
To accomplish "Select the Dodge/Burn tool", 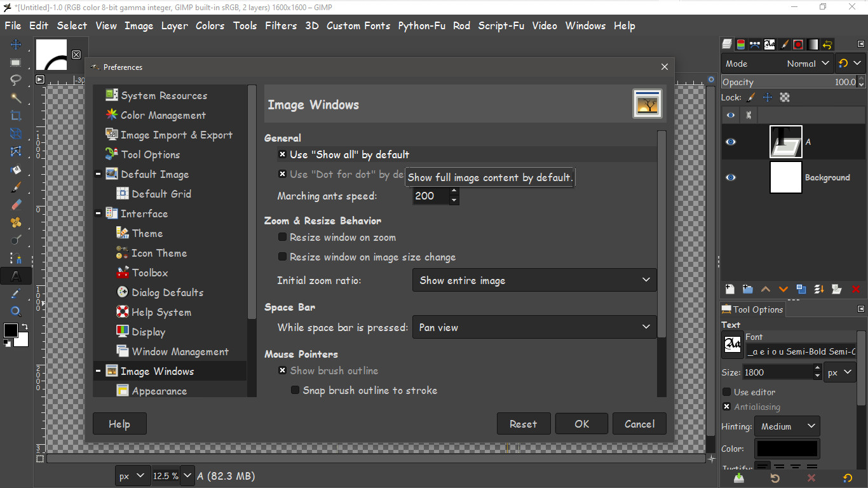I will [x=16, y=240].
